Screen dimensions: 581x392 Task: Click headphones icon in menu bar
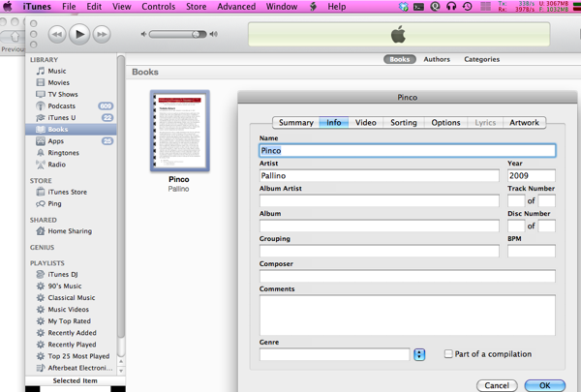451,7
